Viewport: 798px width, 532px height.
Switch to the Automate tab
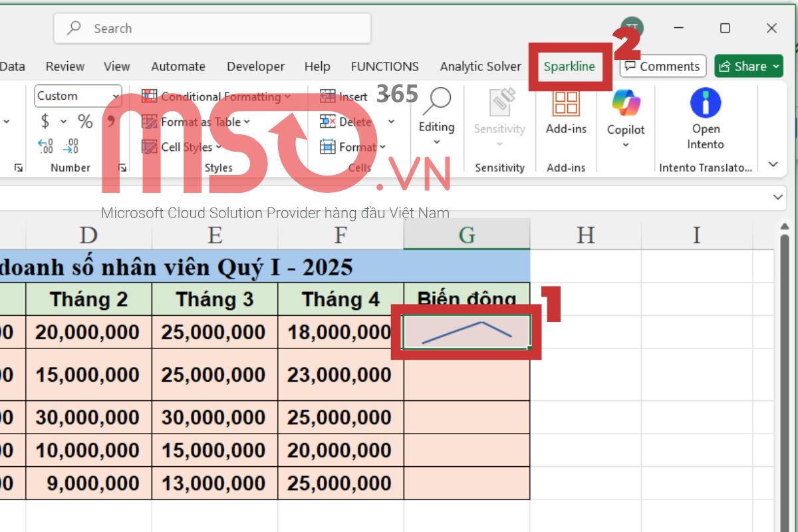coord(178,66)
